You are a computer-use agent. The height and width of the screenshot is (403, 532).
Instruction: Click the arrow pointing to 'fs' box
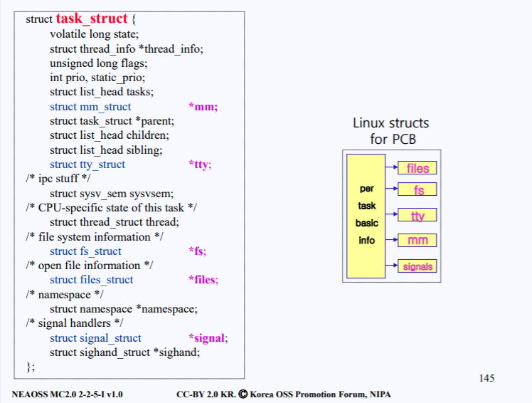(x=392, y=188)
